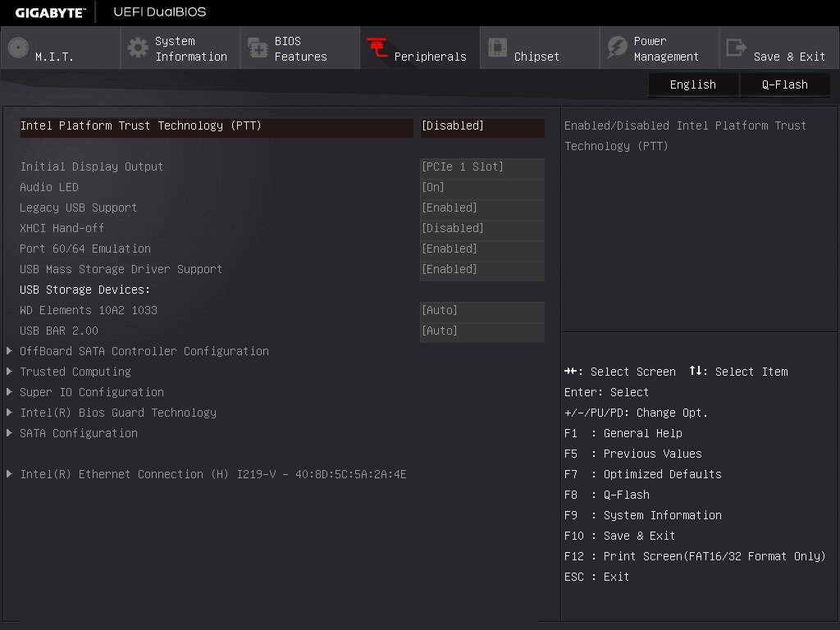The width and height of the screenshot is (840, 630).
Task: Expand Super IO Configuration arrow
Action: [9, 391]
